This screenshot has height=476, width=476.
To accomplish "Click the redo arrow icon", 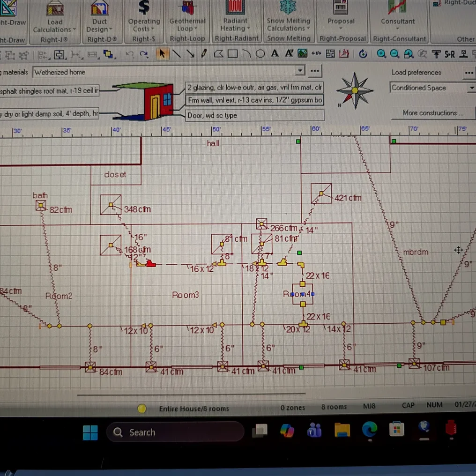I will [143, 54].
